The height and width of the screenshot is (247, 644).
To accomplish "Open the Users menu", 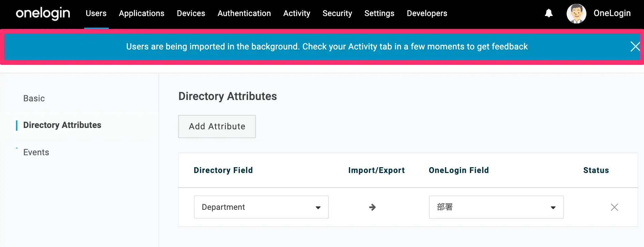I will pos(96,13).
